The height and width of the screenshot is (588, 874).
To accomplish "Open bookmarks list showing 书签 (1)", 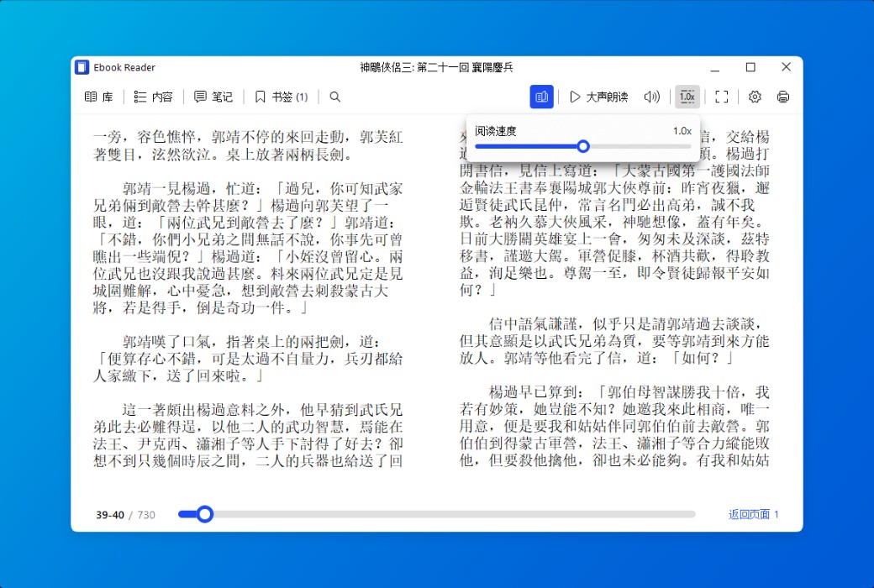I will coord(279,96).
